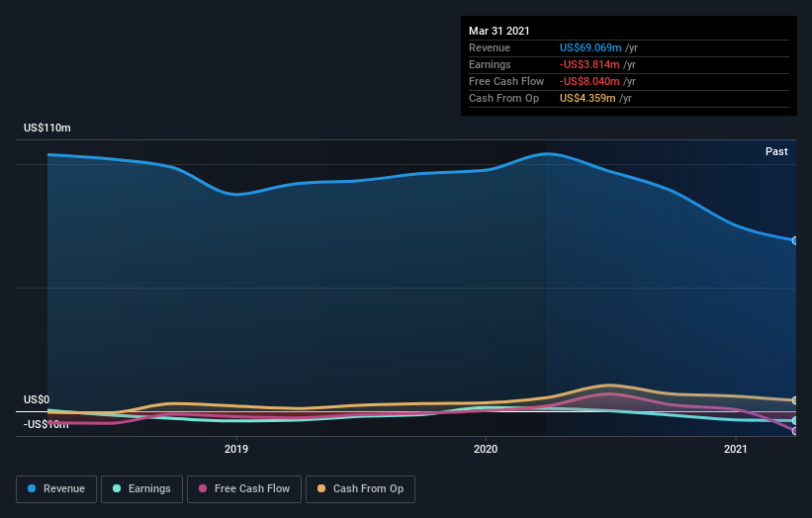Click the US$110m y-axis label

[x=47, y=128]
